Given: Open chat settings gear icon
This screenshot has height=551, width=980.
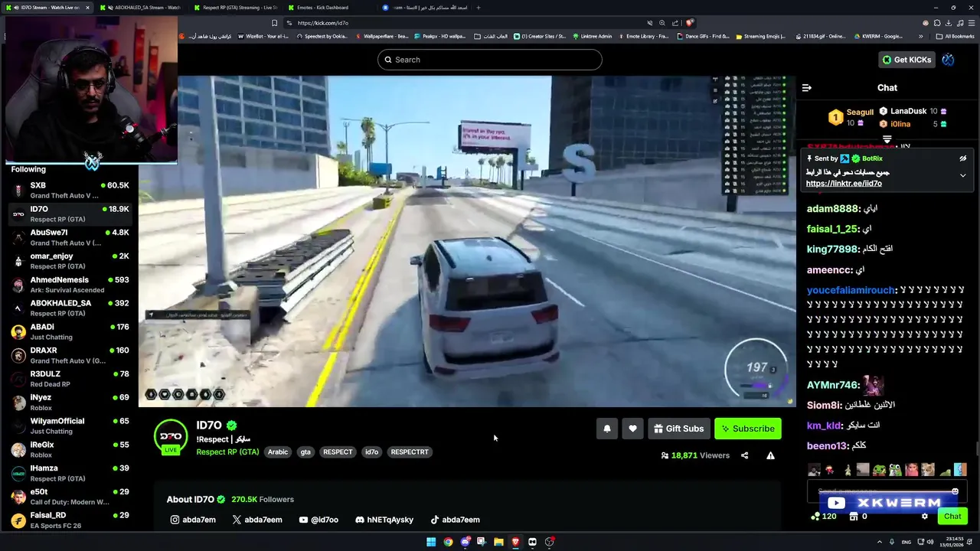Looking at the screenshot, I should coord(924,517).
